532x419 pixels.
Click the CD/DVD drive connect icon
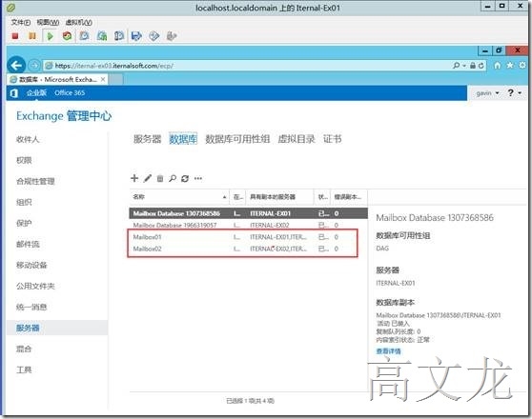point(154,35)
